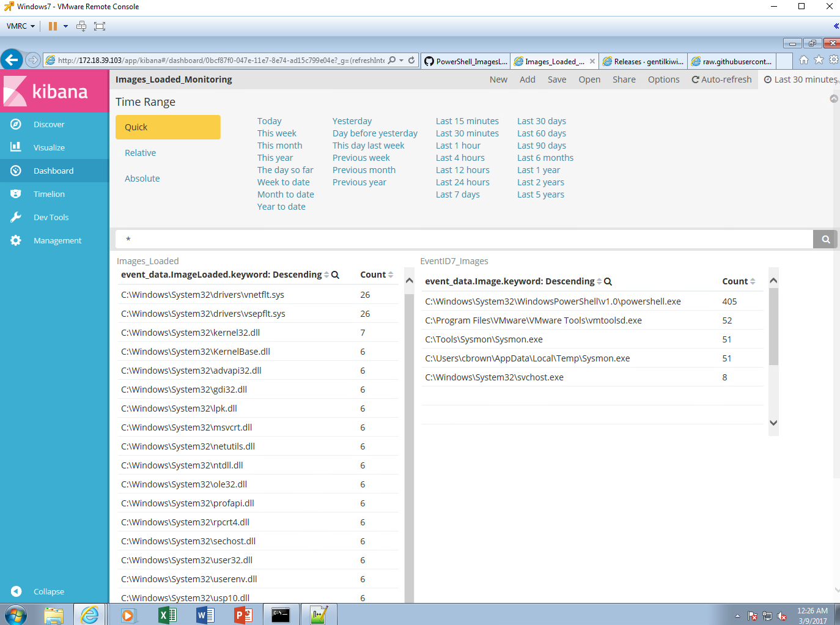The width and height of the screenshot is (840, 625).
Task: Choose Last 15 minutes time range
Action: click(x=467, y=121)
